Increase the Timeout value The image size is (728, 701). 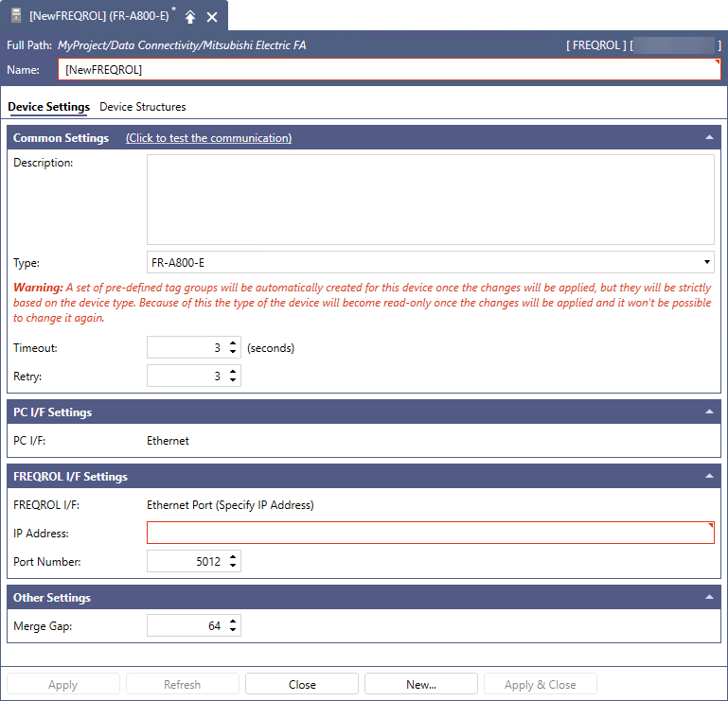point(233,343)
